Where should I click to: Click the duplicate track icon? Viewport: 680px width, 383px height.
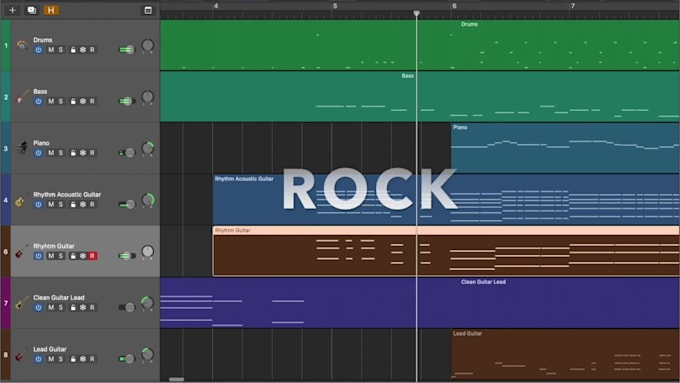click(x=32, y=10)
